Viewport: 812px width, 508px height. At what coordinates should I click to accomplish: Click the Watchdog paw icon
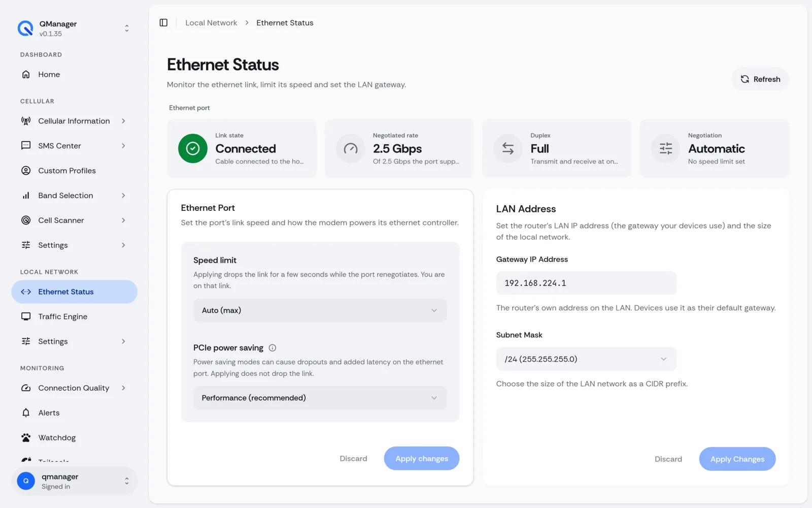pos(26,438)
